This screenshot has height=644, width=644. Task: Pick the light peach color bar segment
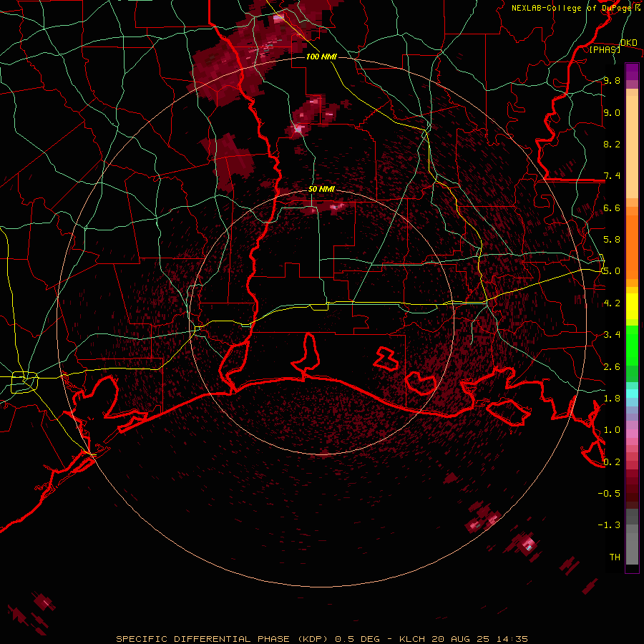(x=632, y=147)
